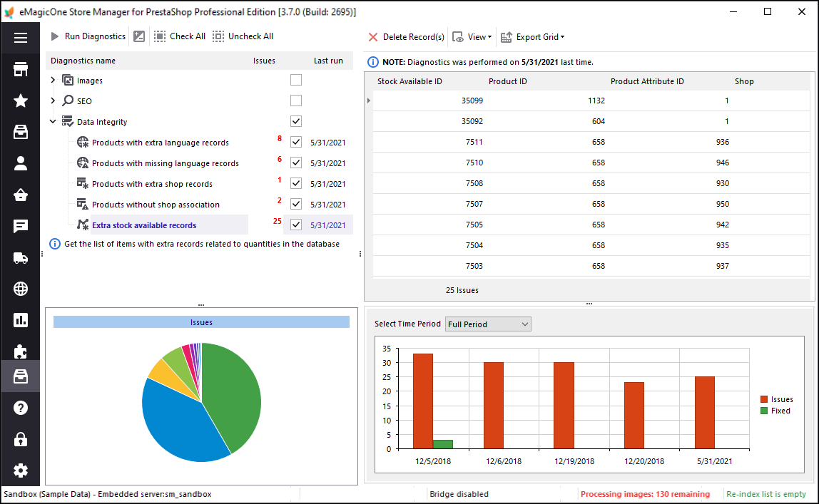Click Delete Record(s) button
Viewport: 819px width, 504px height.
pos(406,37)
